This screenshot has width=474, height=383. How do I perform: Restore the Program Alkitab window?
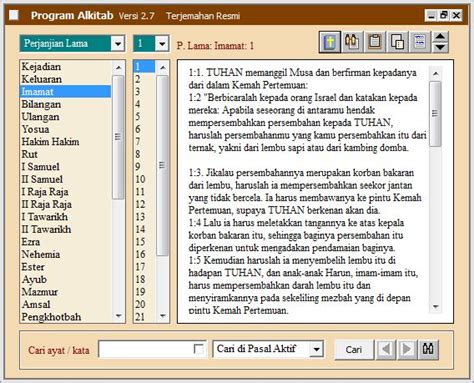coord(444,15)
